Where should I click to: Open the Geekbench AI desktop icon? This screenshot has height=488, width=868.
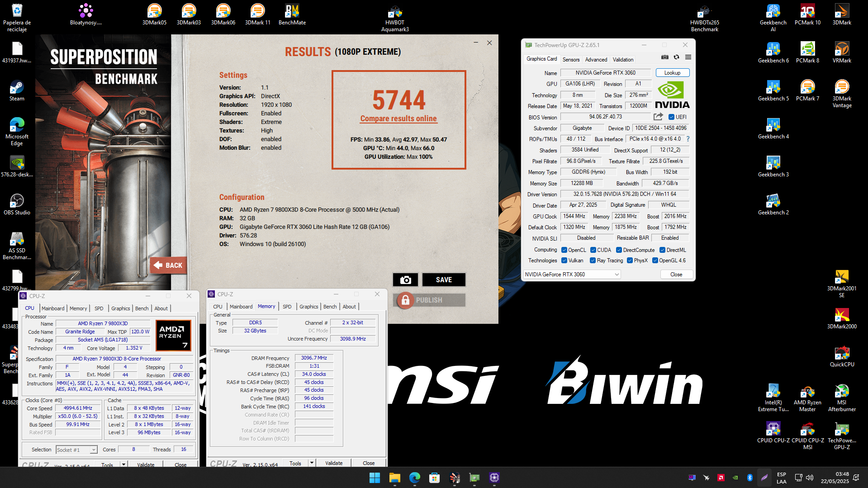pyautogui.click(x=773, y=18)
